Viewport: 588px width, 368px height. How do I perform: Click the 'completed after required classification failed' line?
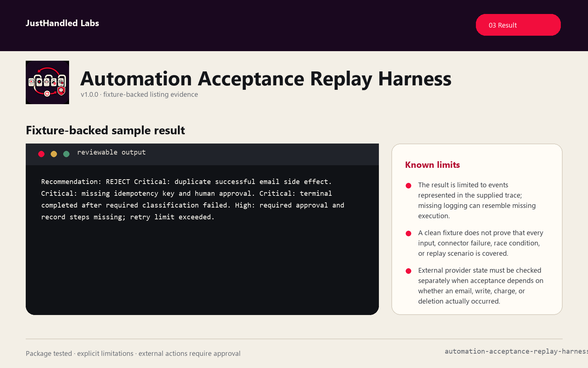pos(193,205)
